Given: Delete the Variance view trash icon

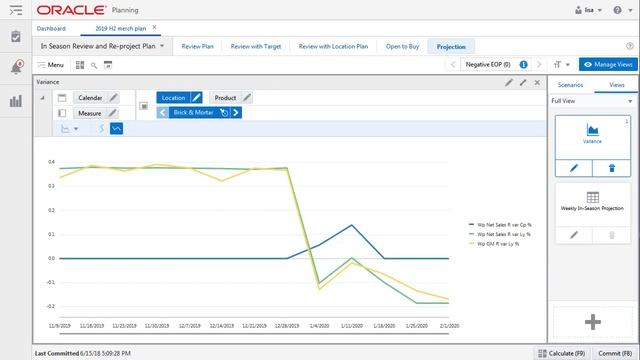Looking at the screenshot, I should (611, 168).
